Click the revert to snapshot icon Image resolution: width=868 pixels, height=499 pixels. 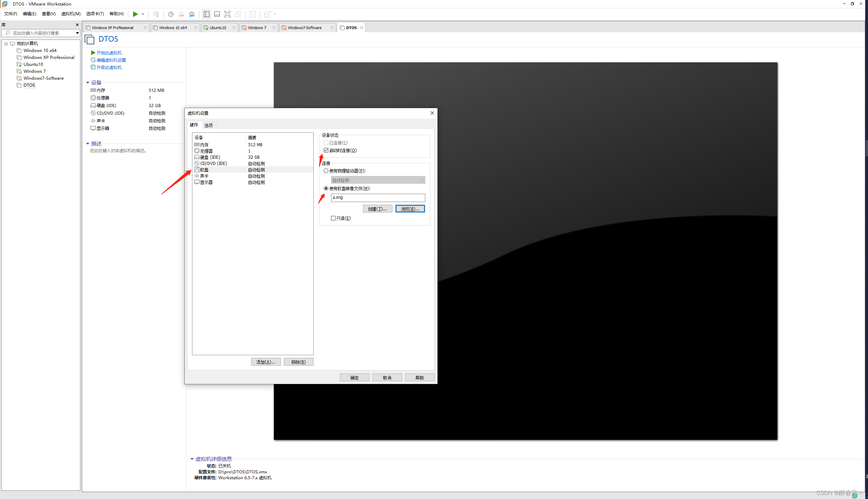181,14
